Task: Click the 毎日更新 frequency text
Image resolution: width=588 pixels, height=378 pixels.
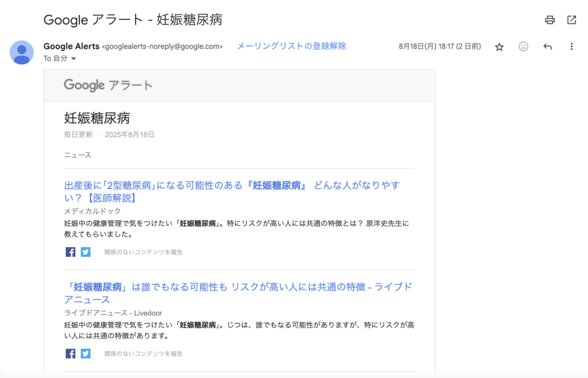Action: coord(78,134)
